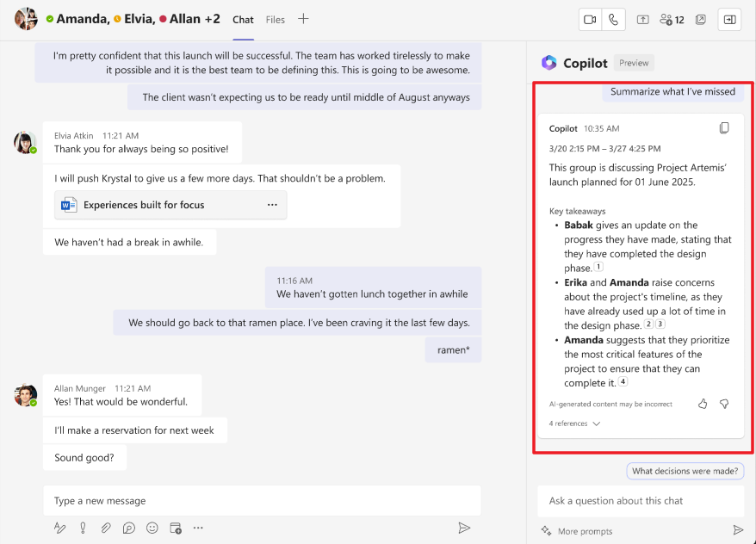This screenshot has height=544, width=756.
Task: Send the chat message
Action: (x=464, y=529)
